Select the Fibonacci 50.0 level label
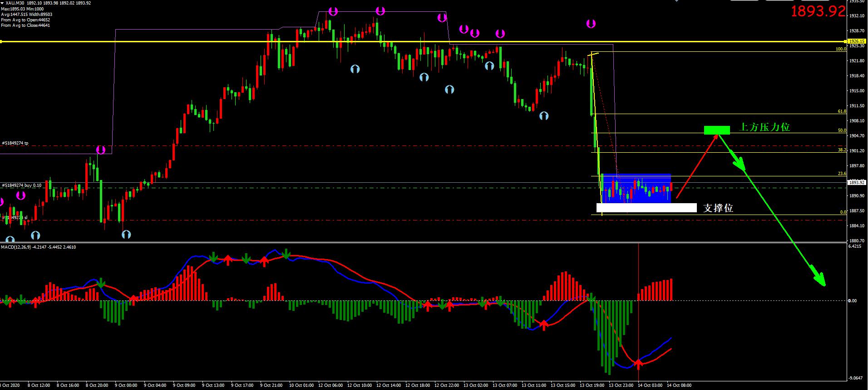868x390 pixels. tap(842, 130)
